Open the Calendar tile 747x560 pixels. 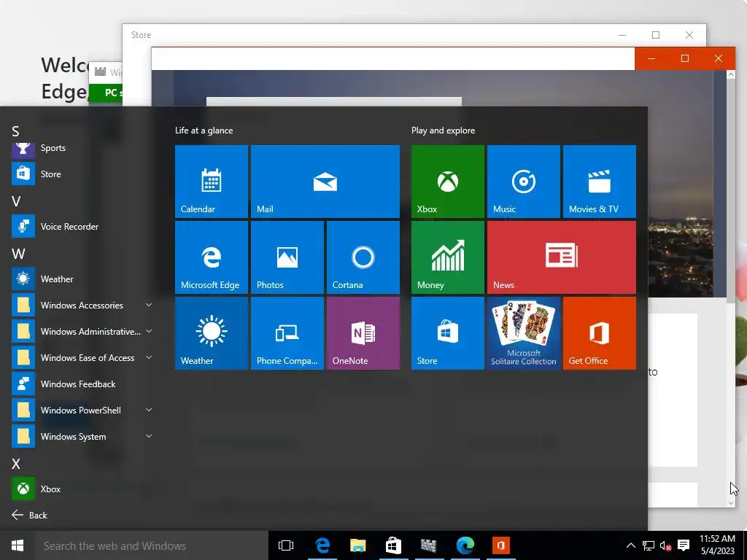pos(211,182)
